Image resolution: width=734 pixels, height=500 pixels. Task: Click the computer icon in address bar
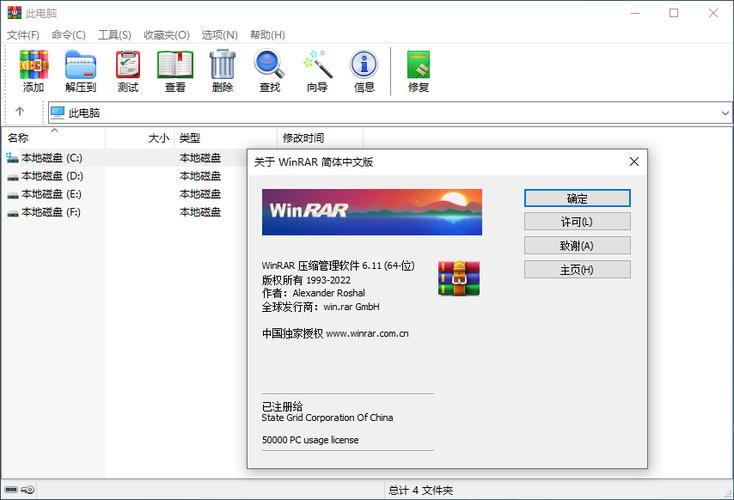[58, 113]
